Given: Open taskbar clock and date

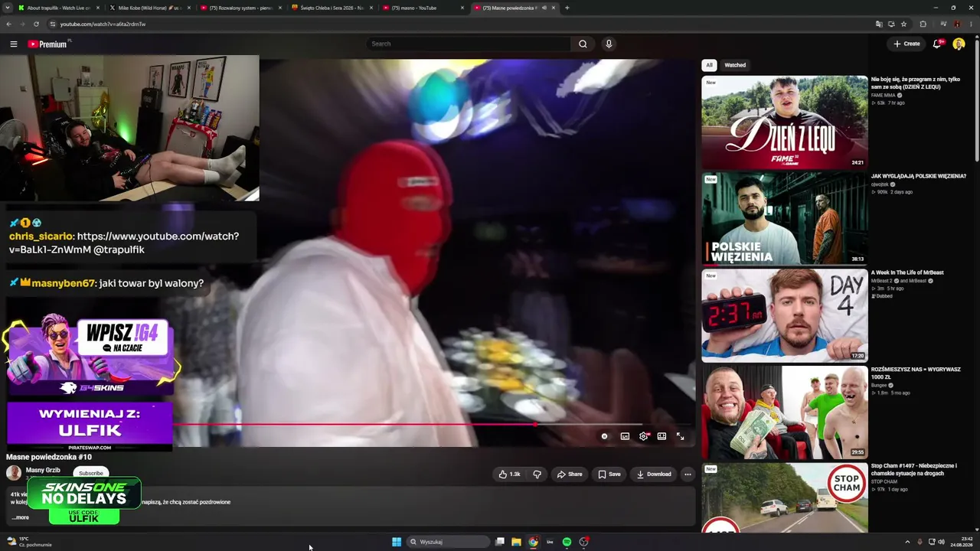Looking at the screenshot, I should click(962, 542).
